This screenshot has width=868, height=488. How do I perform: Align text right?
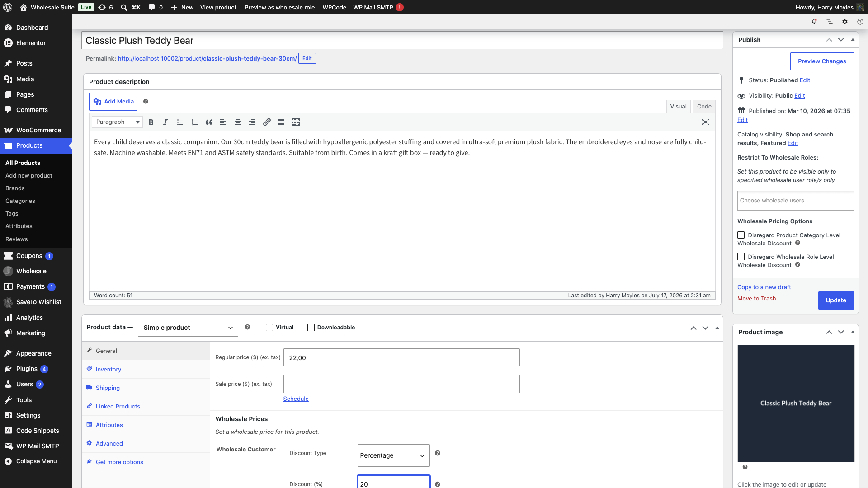click(x=252, y=122)
